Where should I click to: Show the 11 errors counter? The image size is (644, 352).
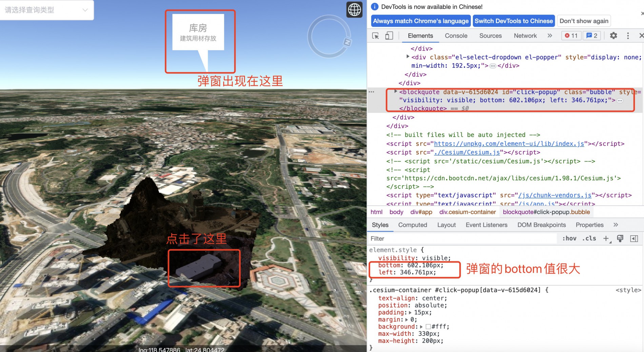click(571, 36)
